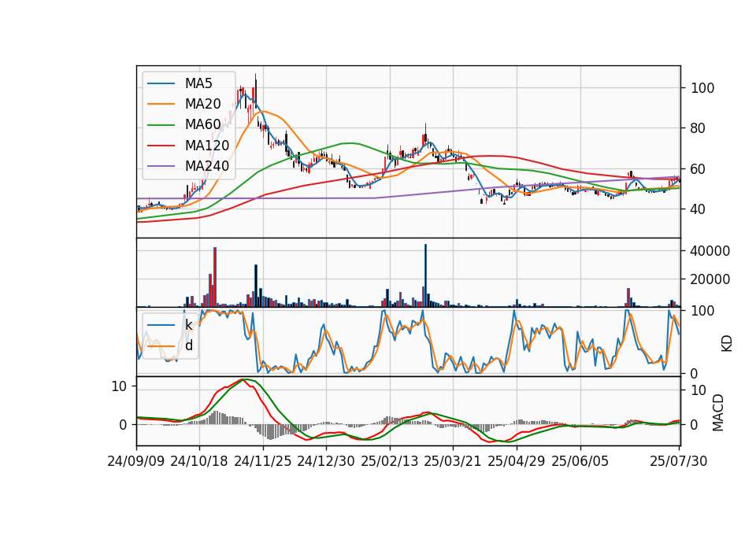Click the 24/11/25 date axis label
Image resolution: width=756 pixels, height=543 pixels.
click(x=263, y=461)
